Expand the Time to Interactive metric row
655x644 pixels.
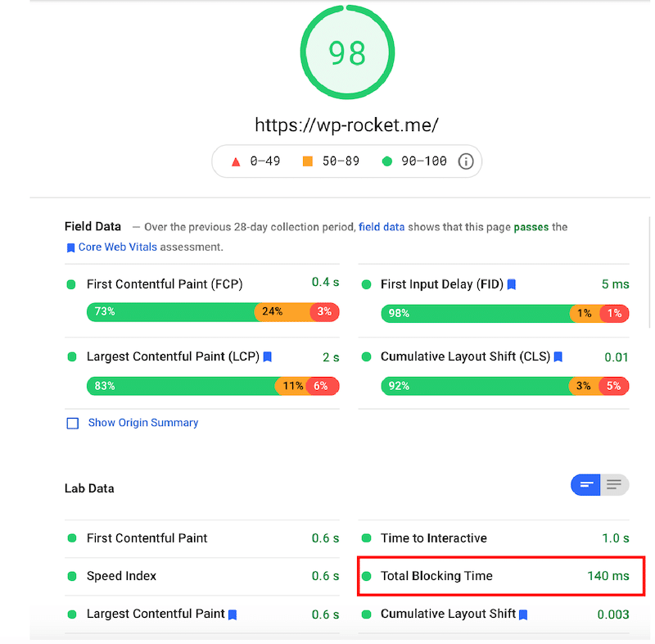coord(495,538)
